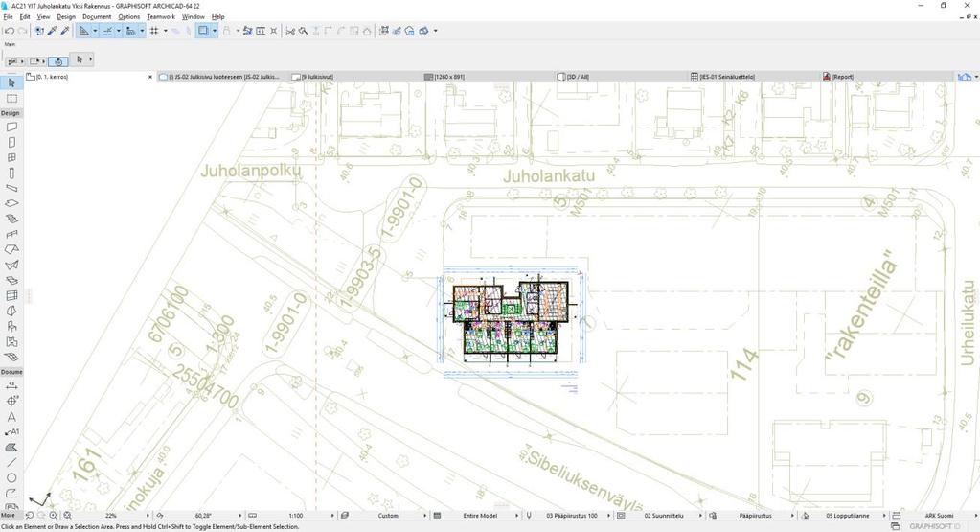
Task: Select the Zone tool
Action: [11, 342]
